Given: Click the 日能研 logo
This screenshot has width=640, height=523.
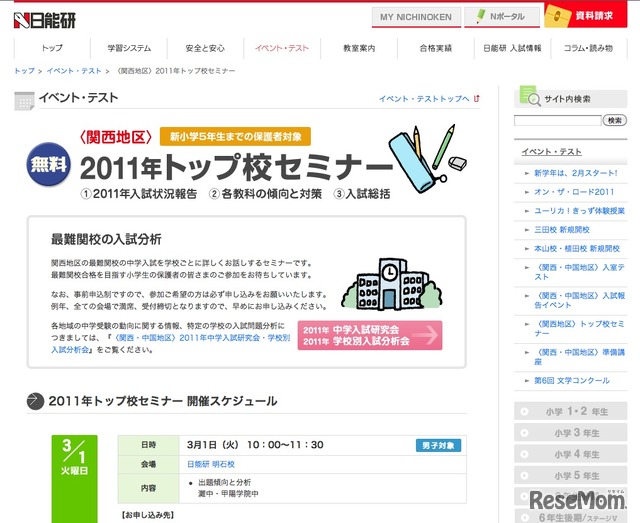Looking at the screenshot, I should coord(45,17).
